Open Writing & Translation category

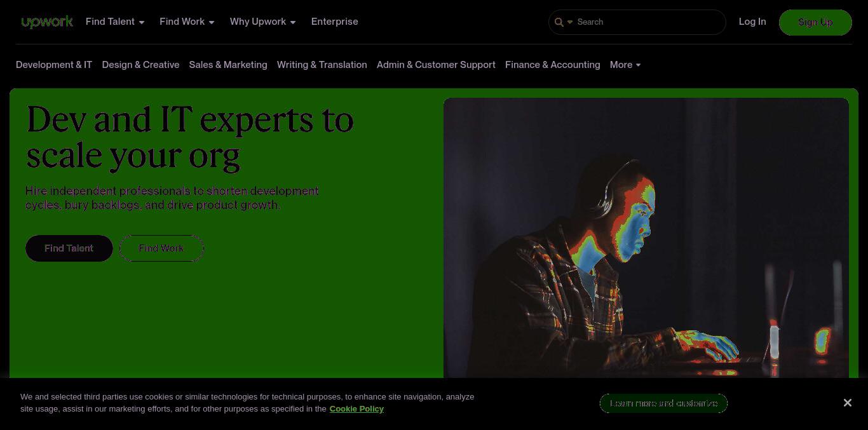coord(322,65)
